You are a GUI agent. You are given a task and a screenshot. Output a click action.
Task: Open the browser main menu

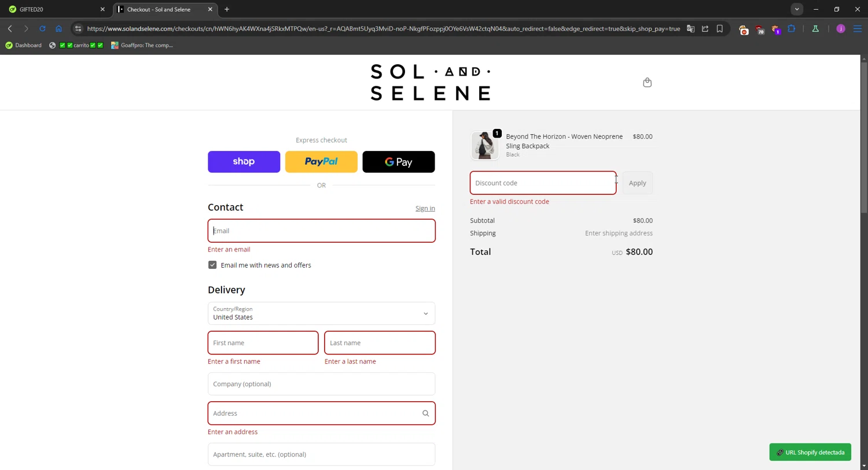[x=858, y=28]
